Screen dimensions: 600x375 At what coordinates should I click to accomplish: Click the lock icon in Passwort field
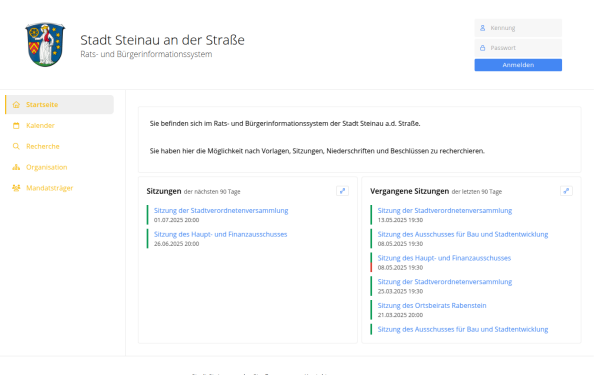[x=483, y=48]
